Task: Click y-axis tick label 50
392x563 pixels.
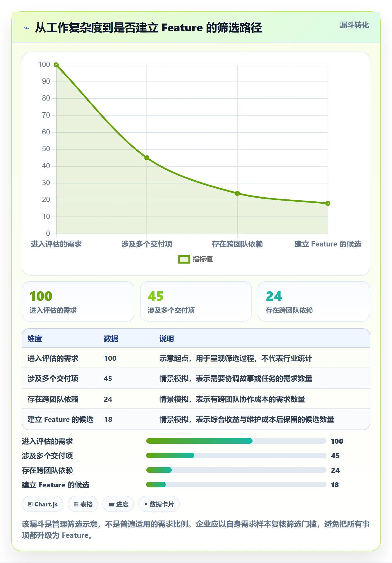Action: click(46, 149)
